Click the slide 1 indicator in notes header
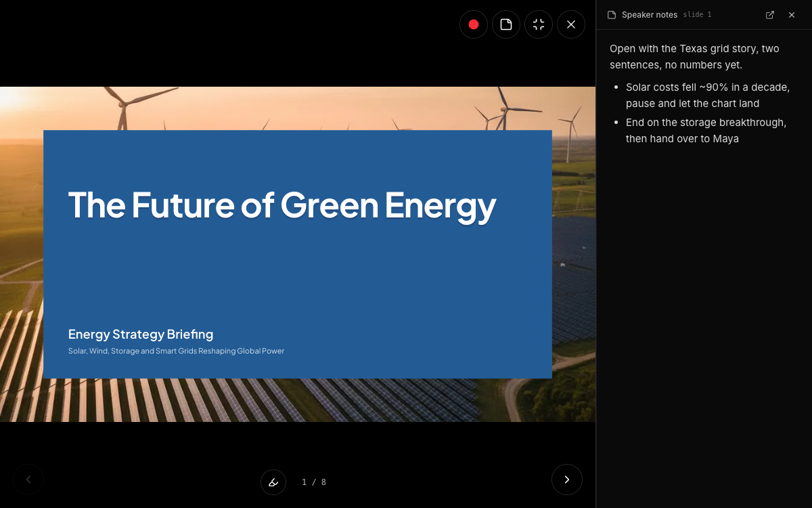Image resolution: width=812 pixels, height=508 pixels. tap(697, 15)
